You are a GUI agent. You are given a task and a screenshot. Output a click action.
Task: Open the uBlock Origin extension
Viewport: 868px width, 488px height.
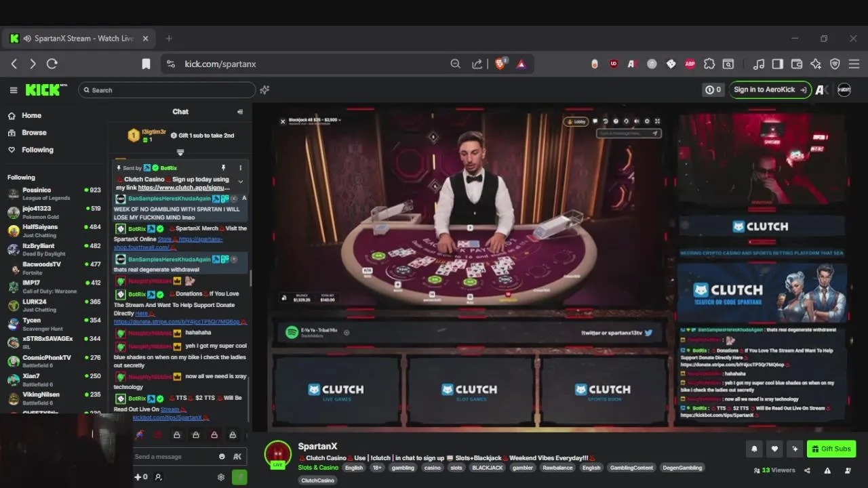click(614, 64)
